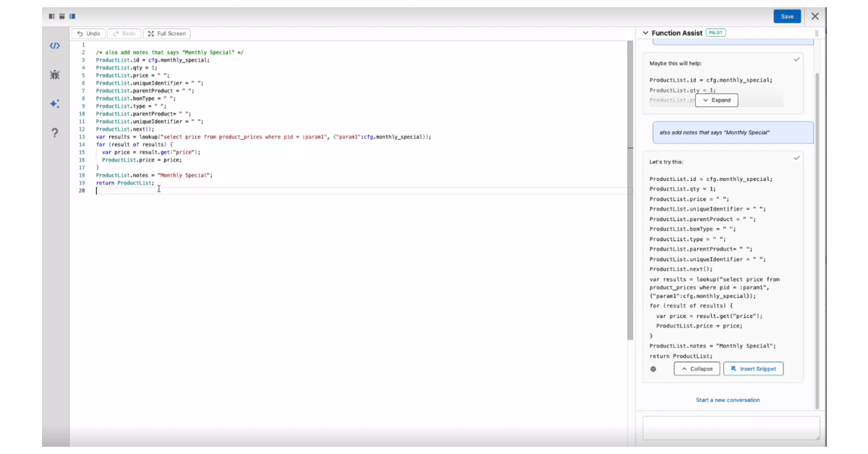868x454 pixels.
Task: Click checkmark on 'Maybe this will help' card
Action: tap(796, 59)
